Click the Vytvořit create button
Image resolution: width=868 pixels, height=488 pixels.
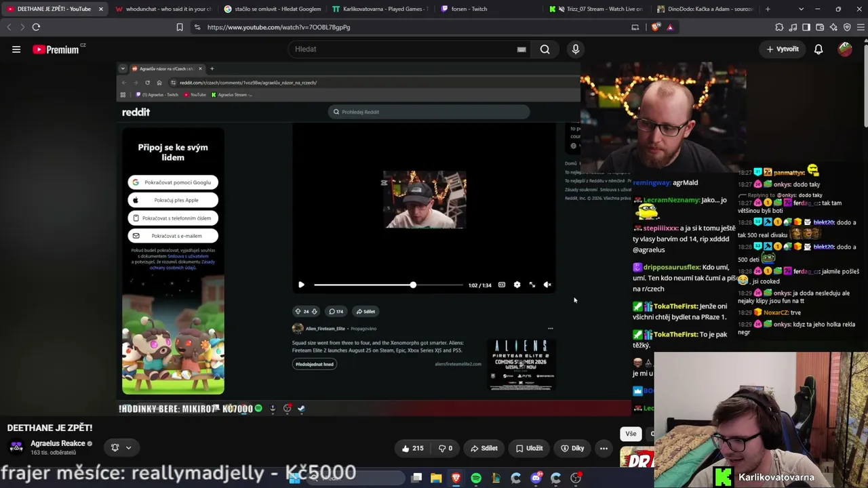point(783,49)
